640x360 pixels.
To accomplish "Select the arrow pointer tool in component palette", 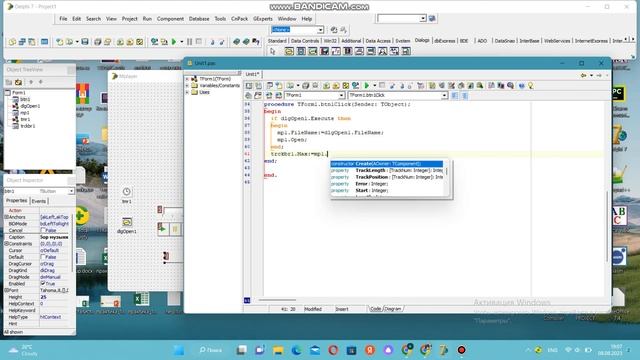I will 273,51.
